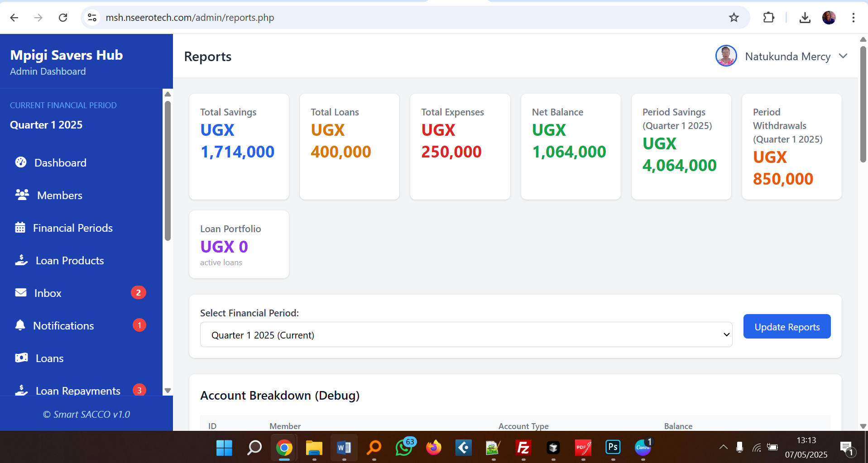
Task: Open Loan Repayments in sidebar
Action: [x=78, y=390]
